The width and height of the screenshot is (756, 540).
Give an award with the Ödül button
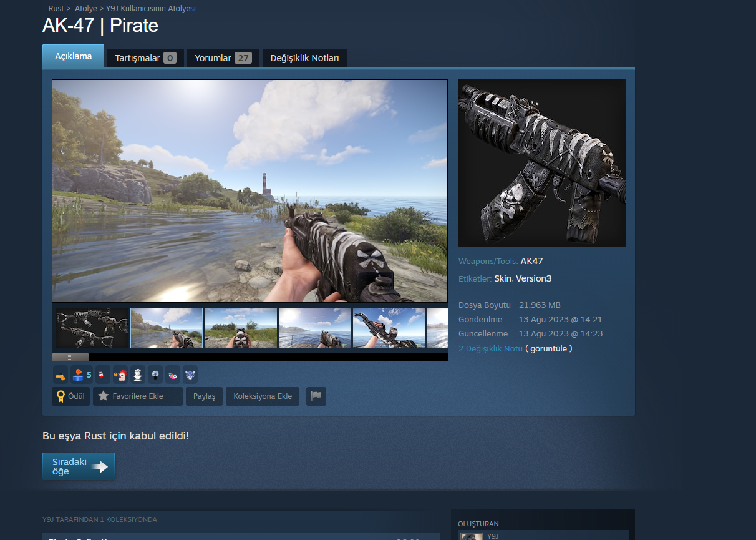pyautogui.click(x=70, y=396)
